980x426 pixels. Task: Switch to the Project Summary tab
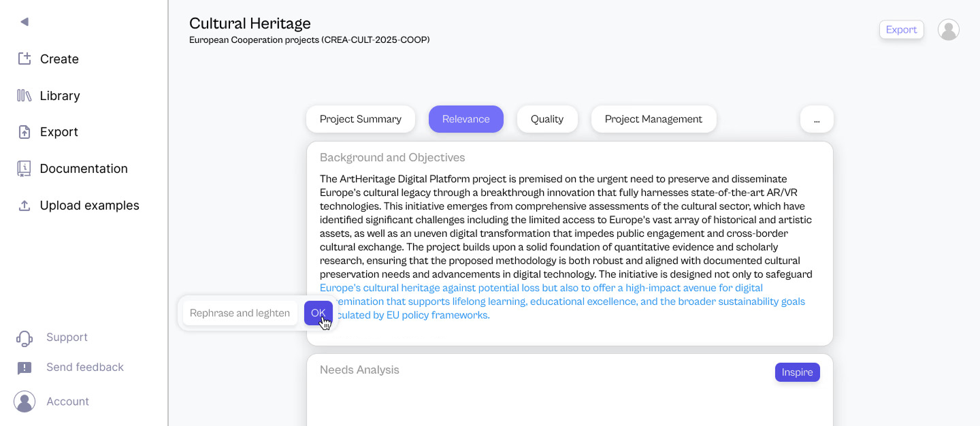(x=361, y=119)
